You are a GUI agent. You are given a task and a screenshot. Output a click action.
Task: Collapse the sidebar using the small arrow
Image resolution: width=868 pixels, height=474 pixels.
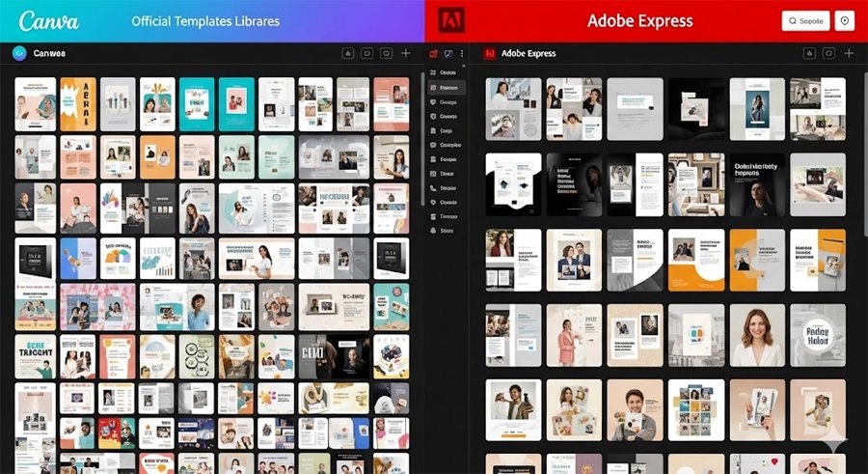tap(465, 67)
